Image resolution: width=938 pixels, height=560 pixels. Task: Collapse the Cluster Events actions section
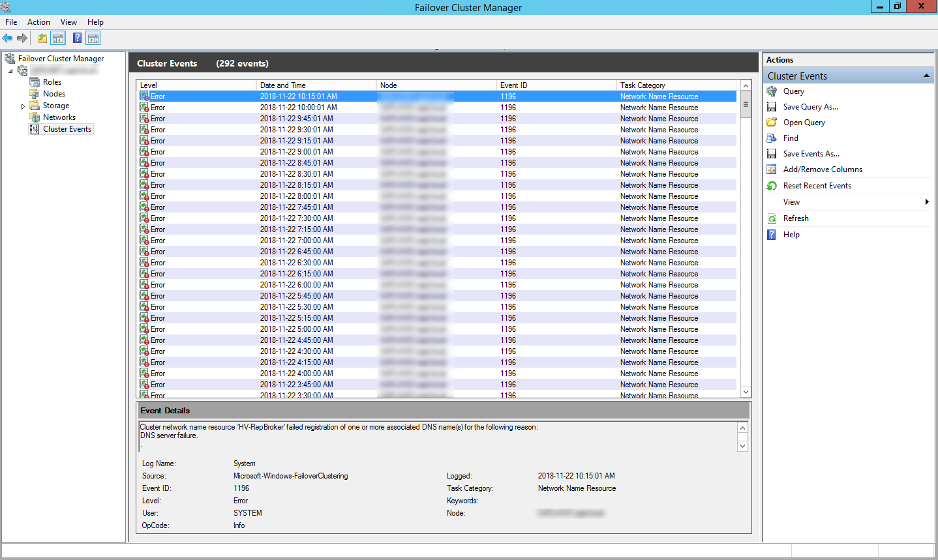pos(926,75)
